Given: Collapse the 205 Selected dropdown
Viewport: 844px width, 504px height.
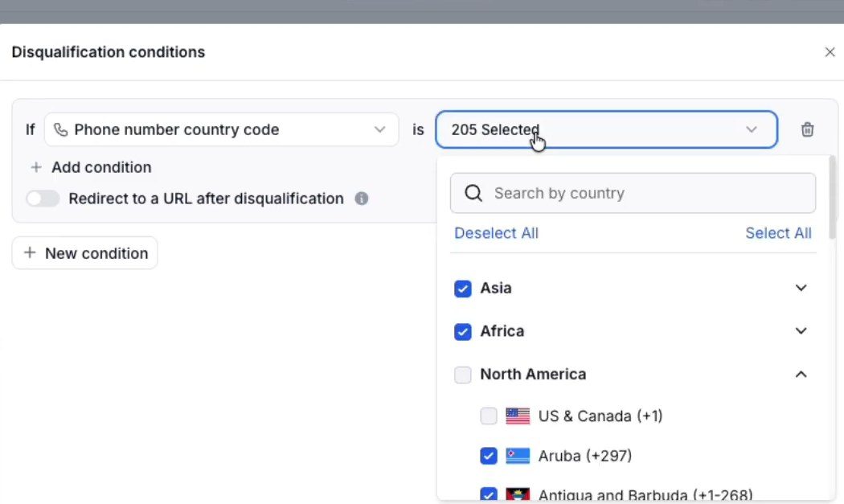Looking at the screenshot, I should tap(607, 129).
